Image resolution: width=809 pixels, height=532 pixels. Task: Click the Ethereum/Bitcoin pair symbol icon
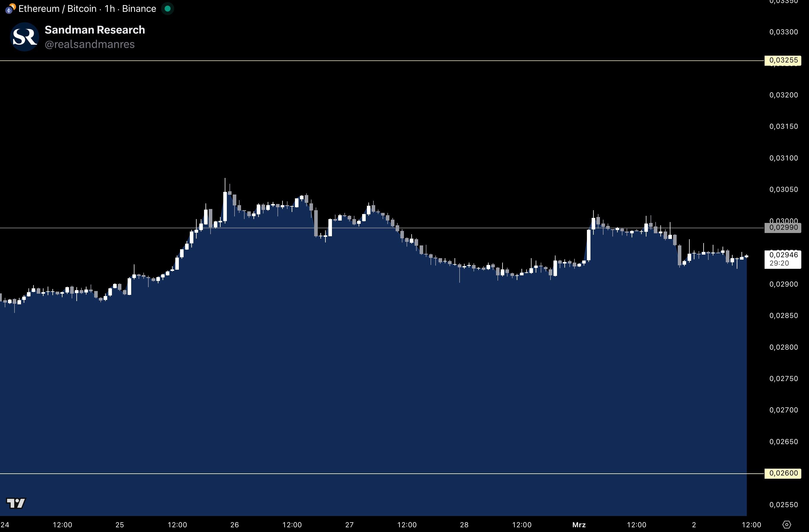[10, 9]
